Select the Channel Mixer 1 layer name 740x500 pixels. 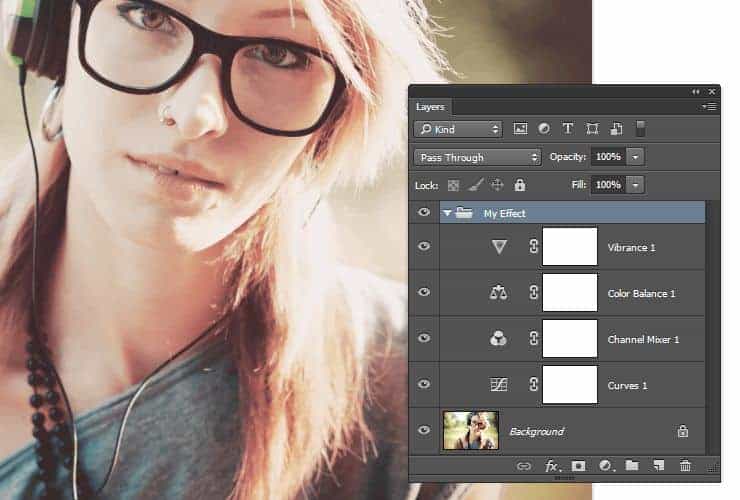tap(643, 339)
